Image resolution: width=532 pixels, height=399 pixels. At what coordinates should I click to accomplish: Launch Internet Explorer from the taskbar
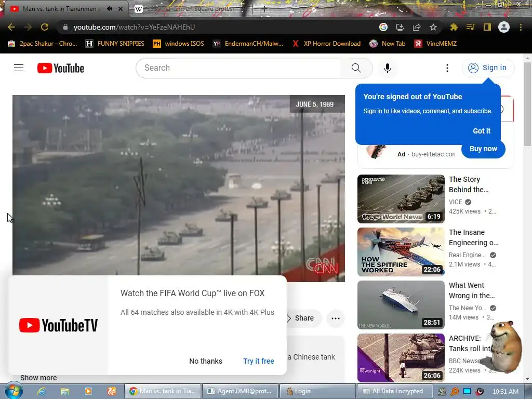point(42,391)
